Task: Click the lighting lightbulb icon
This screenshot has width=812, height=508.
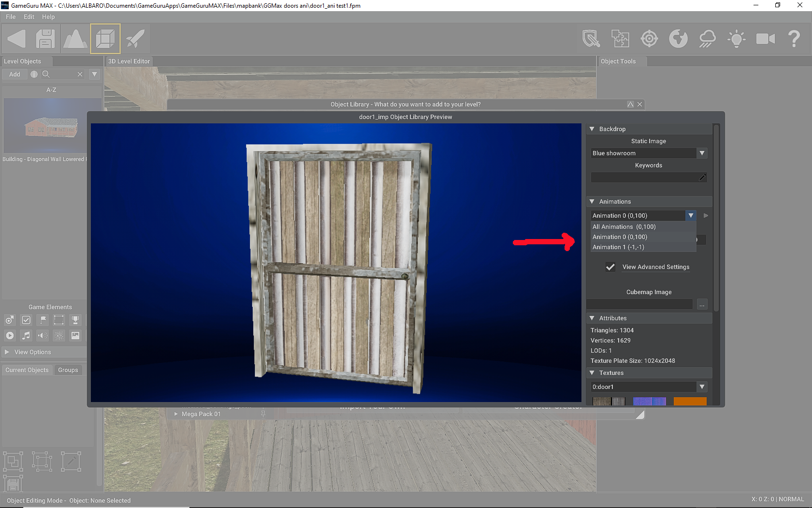Action: [x=736, y=39]
